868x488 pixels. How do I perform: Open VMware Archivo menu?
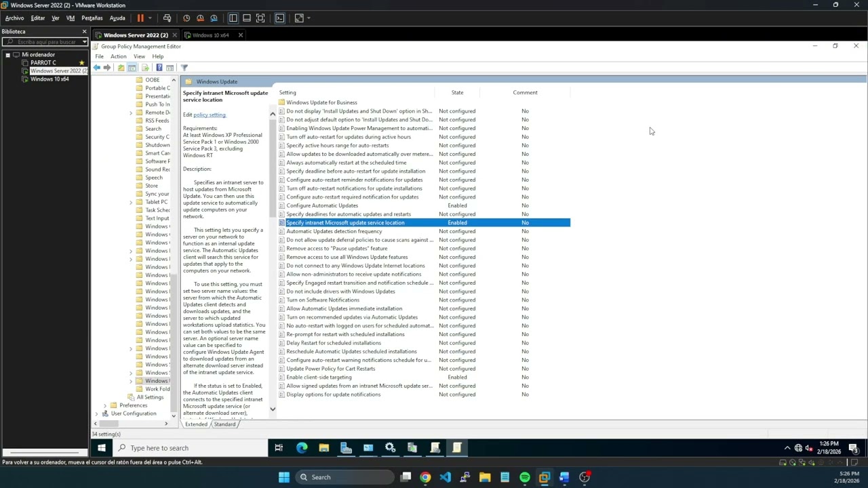coord(14,18)
